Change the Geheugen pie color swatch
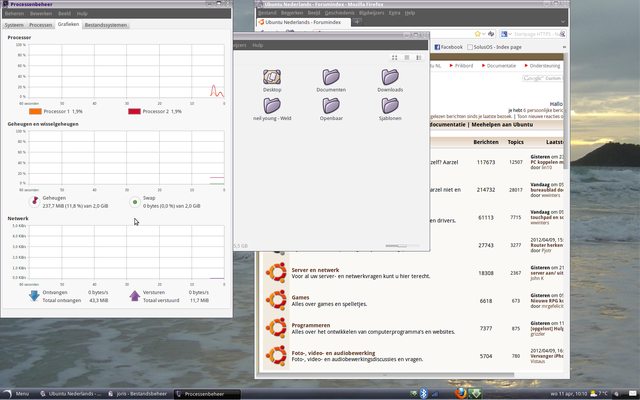The height and width of the screenshot is (400, 640). [34, 202]
